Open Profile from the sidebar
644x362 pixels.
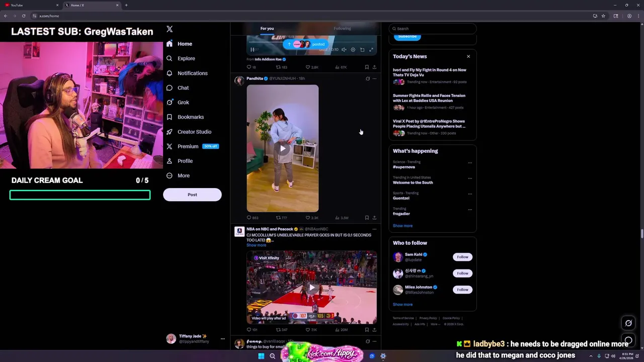pyautogui.click(x=180, y=161)
